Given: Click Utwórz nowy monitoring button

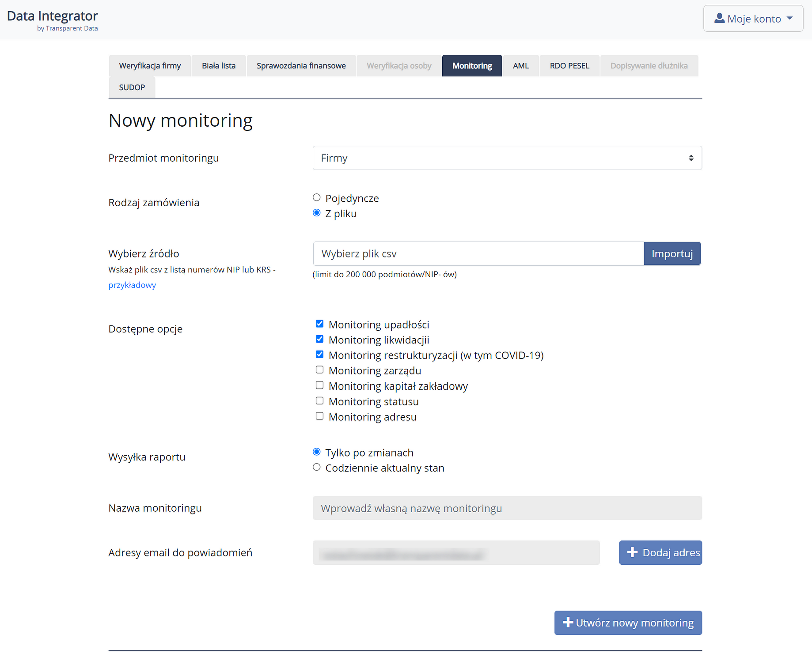Looking at the screenshot, I should [x=628, y=623].
